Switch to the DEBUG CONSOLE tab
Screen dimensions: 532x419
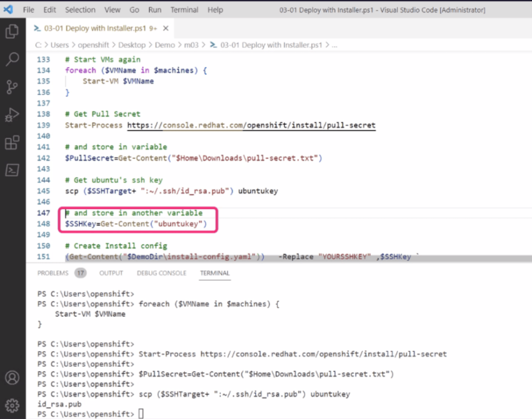click(162, 273)
